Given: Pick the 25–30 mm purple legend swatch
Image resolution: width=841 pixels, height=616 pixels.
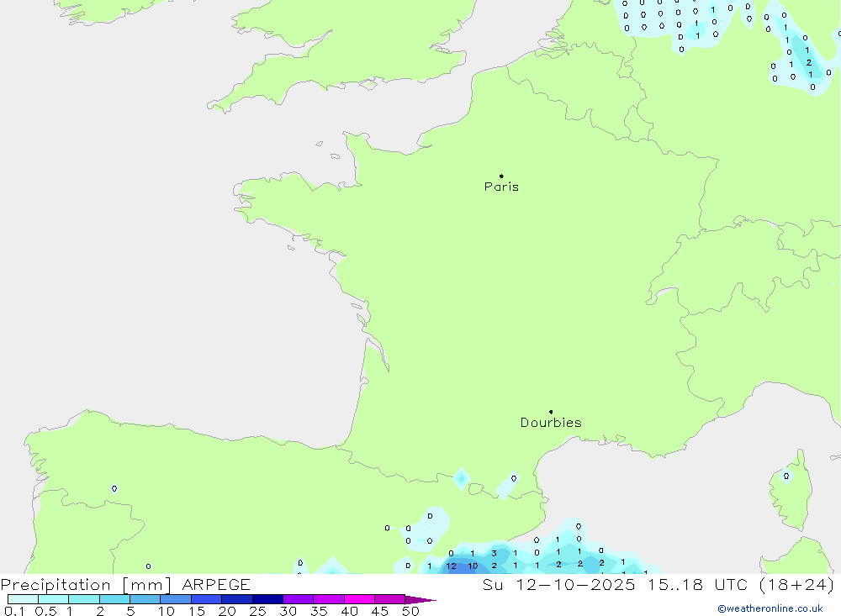Looking at the screenshot, I should pyautogui.click(x=267, y=599).
